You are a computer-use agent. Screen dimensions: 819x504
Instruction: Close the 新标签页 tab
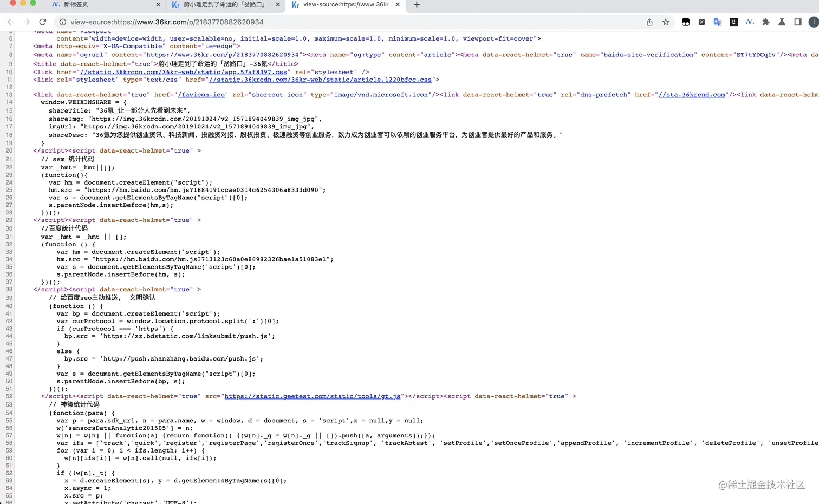158,4
